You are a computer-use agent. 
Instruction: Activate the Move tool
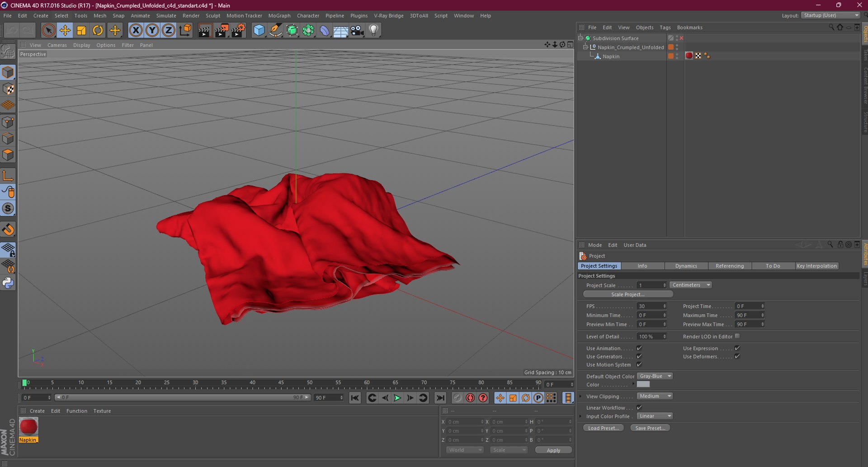pyautogui.click(x=65, y=30)
